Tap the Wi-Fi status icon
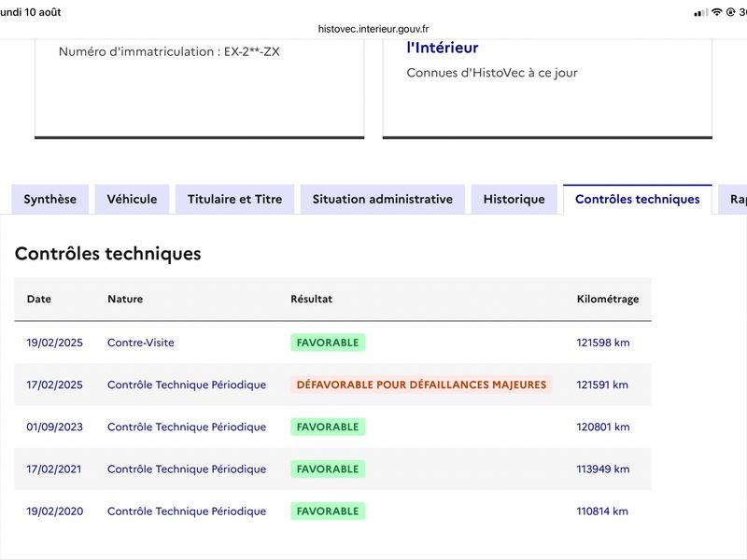This screenshot has width=747, height=560. [716, 12]
